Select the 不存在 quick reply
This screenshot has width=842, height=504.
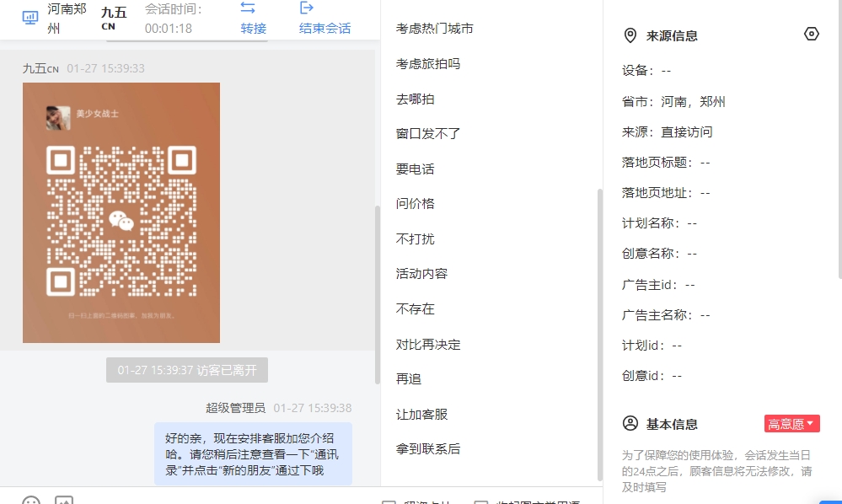[x=415, y=308]
